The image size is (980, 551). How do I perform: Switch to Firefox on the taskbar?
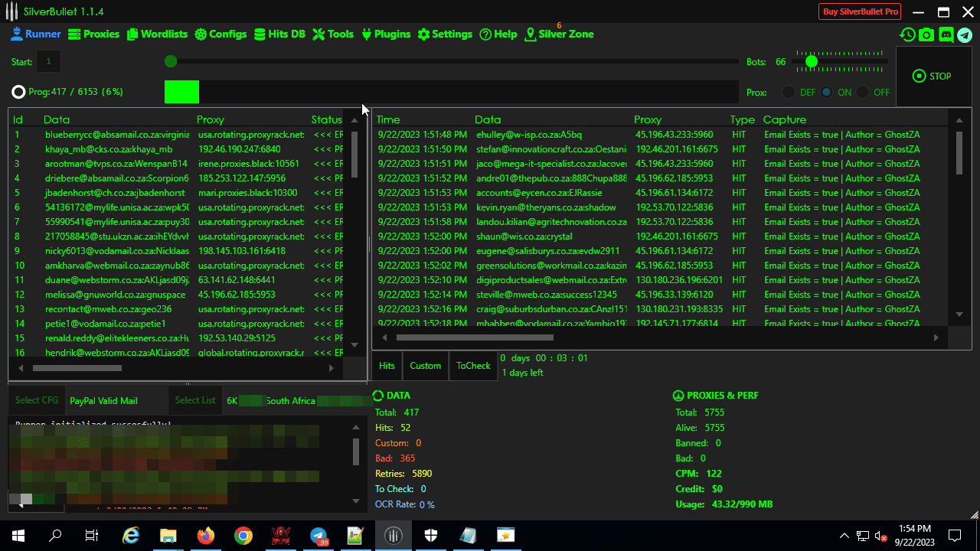pyautogui.click(x=206, y=536)
